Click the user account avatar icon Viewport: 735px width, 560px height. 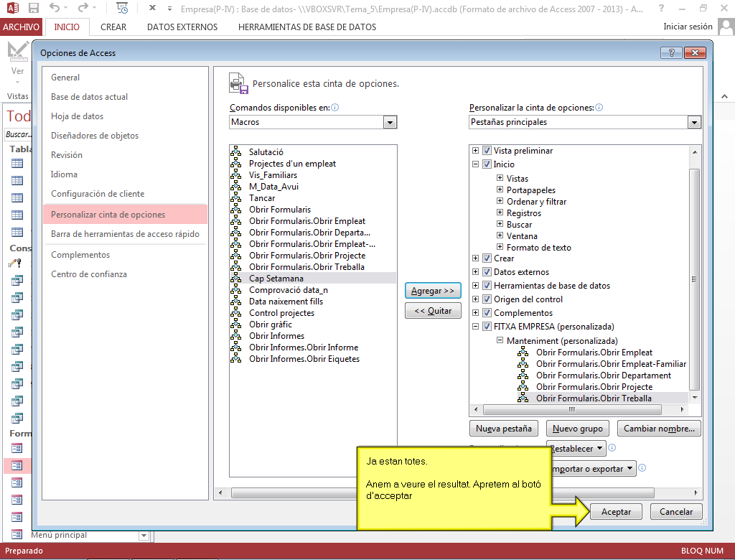pos(726,27)
